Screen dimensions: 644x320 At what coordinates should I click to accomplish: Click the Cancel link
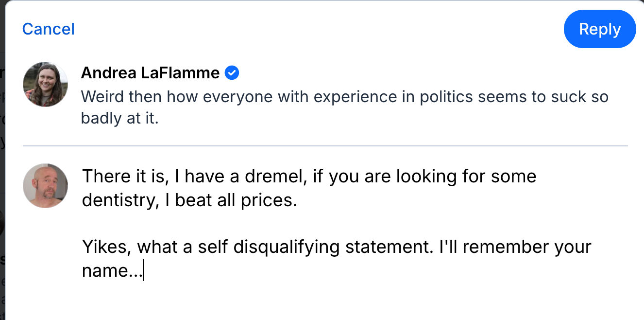tap(48, 29)
